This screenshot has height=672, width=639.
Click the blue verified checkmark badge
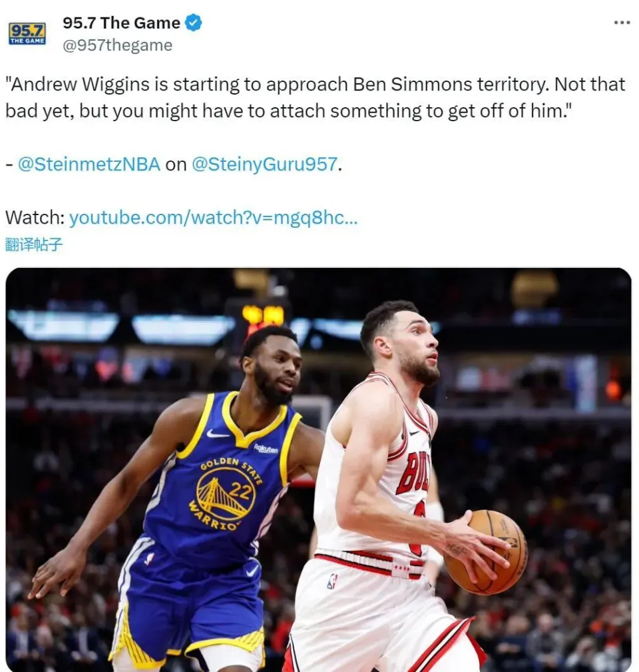pyautogui.click(x=194, y=23)
